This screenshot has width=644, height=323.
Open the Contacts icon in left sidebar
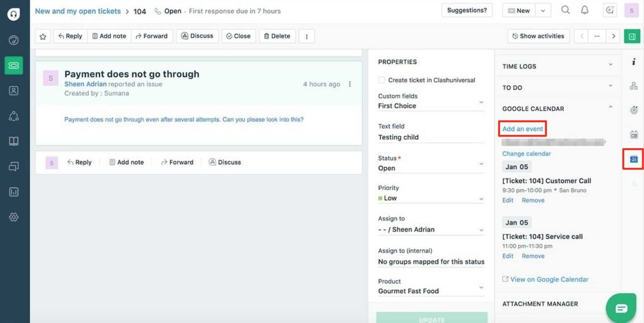[x=14, y=91]
